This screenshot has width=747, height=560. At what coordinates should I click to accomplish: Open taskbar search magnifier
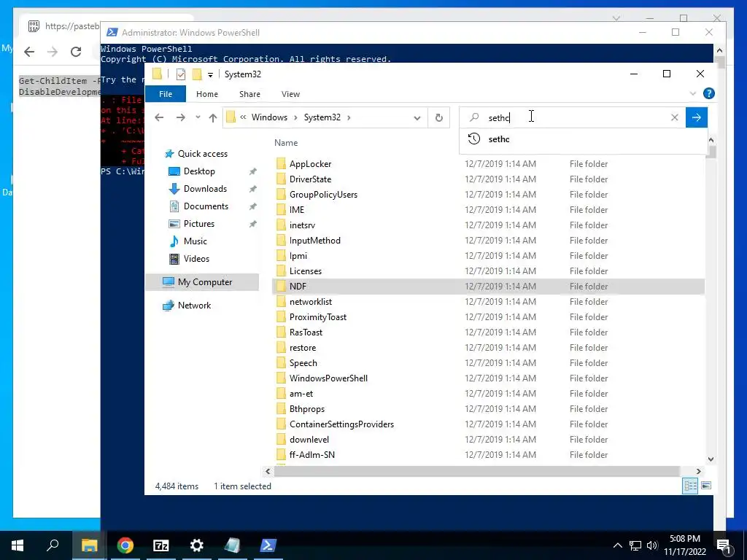53,545
